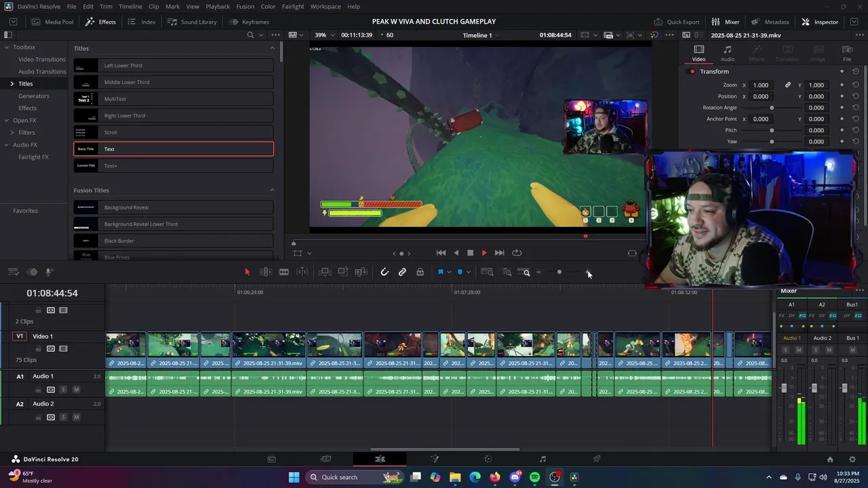Collapse the Titles list section chevron
The height and width of the screenshot is (488, 868).
tap(273, 48)
